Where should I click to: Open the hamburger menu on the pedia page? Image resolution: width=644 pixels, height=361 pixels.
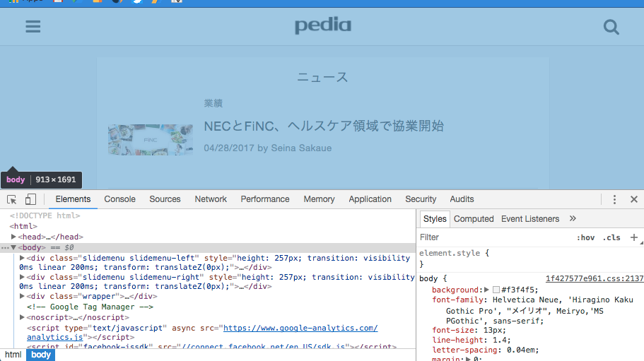tap(33, 27)
